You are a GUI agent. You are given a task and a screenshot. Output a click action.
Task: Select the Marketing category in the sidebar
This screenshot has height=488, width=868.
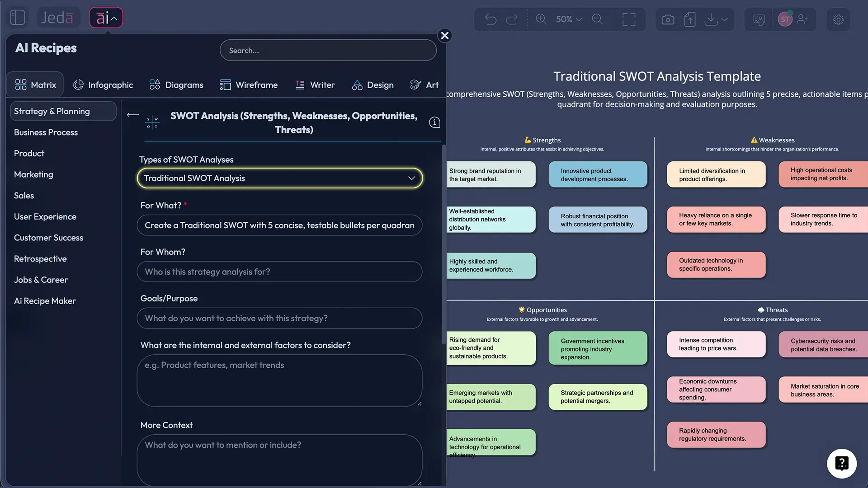tap(33, 174)
